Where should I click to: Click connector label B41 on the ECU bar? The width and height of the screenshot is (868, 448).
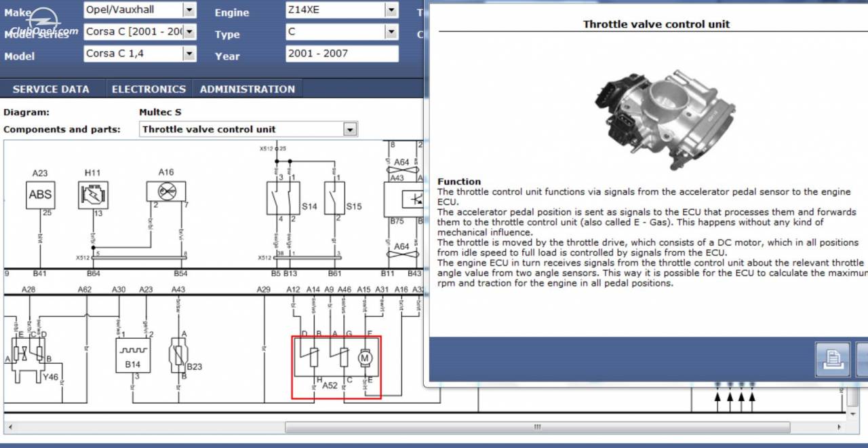pos(40,274)
